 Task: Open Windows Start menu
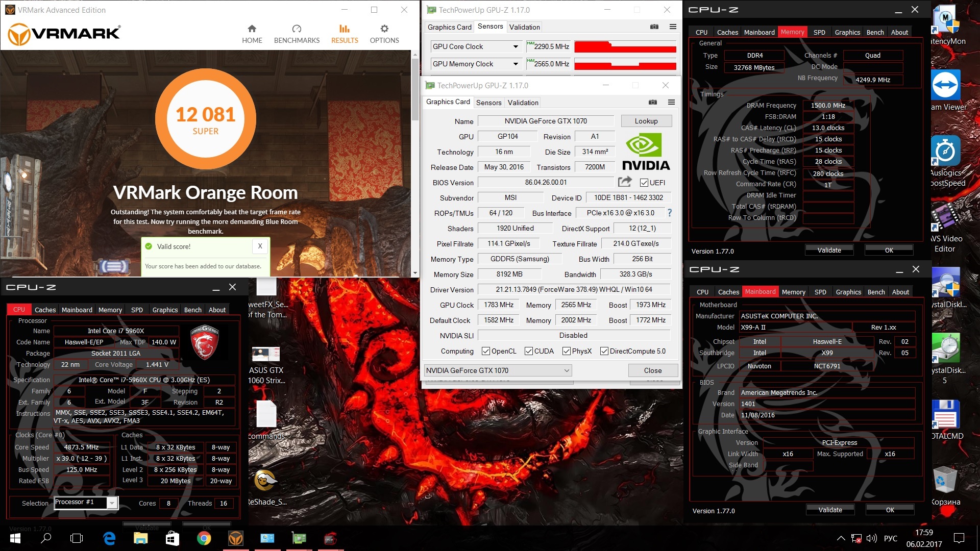pos(15,538)
